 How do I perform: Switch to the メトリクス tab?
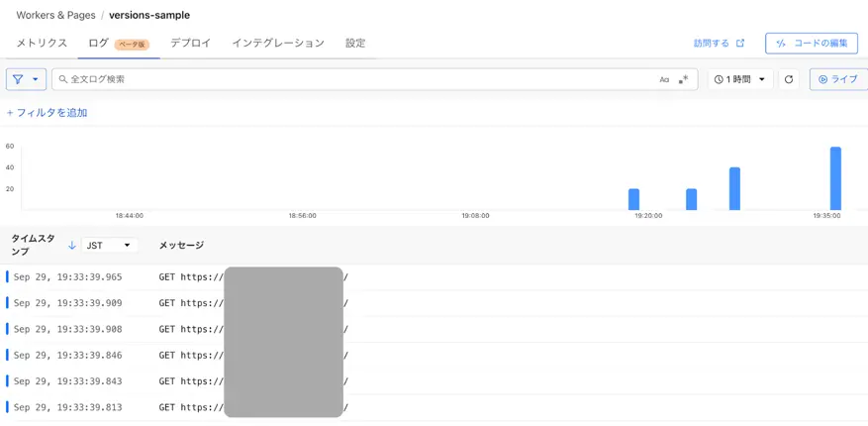pyautogui.click(x=42, y=44)
